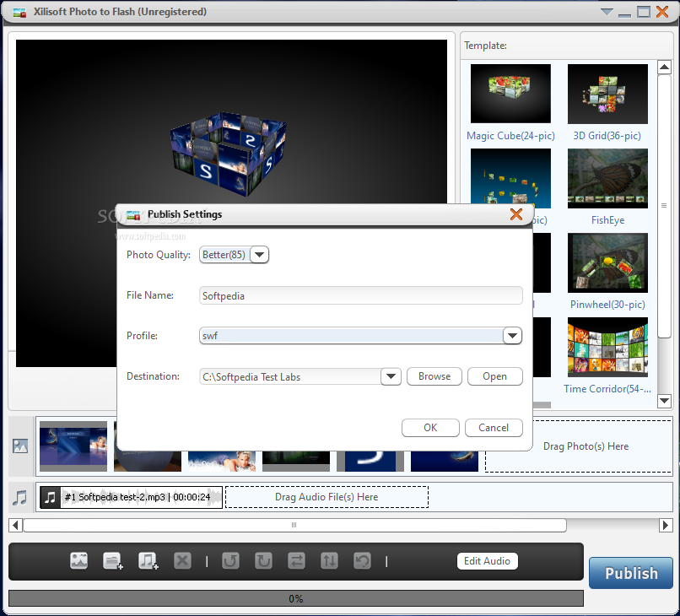Select the Pinwheel(30-pic) template
The height and width of the screenshot is (616, 680).
tap(607, 271)
